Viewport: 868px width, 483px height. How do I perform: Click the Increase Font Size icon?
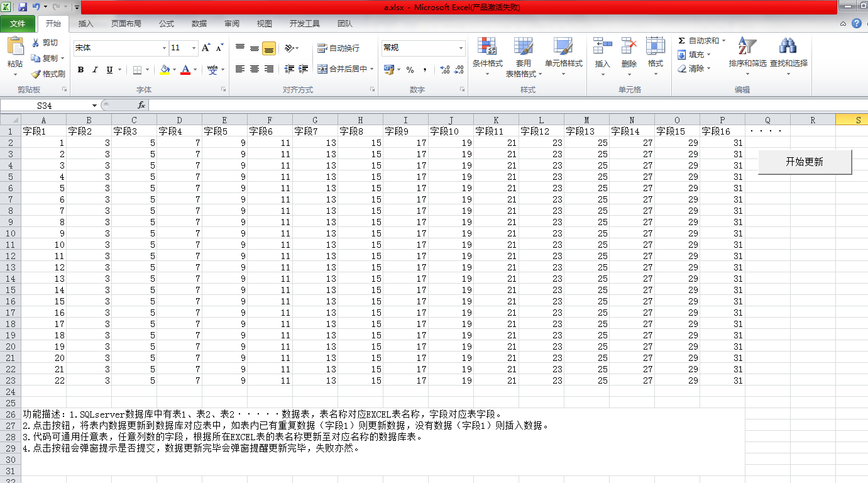coord(206,48)
